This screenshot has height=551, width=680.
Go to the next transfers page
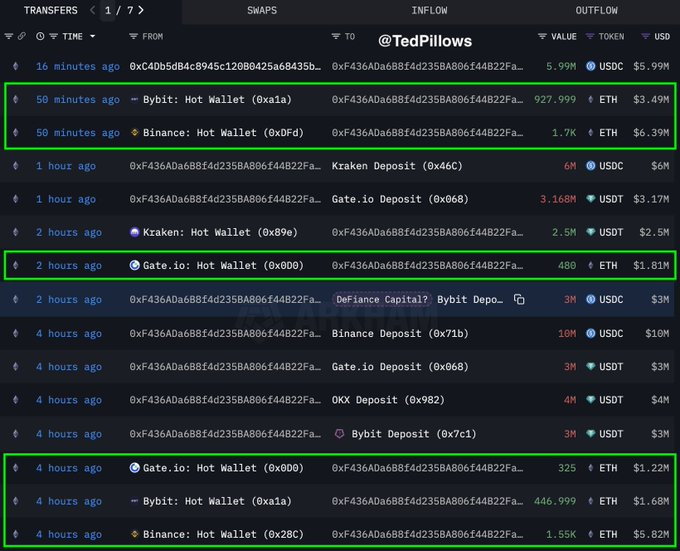coord(141,10)
